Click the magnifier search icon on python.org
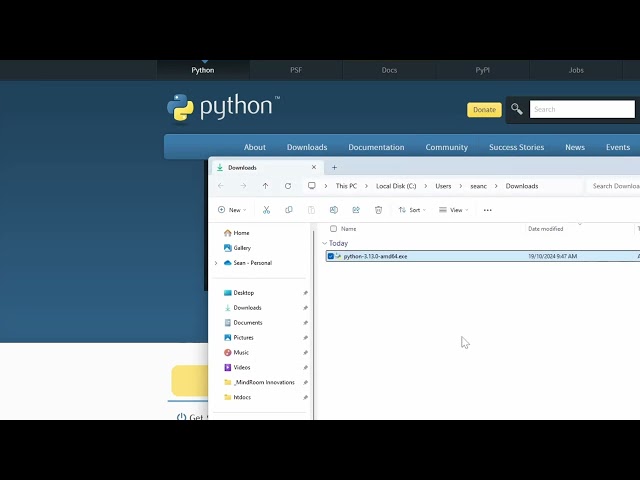Image resolution: width=640 pixels, height=480 pixels. pyautogui.click(x=517, y=109)
